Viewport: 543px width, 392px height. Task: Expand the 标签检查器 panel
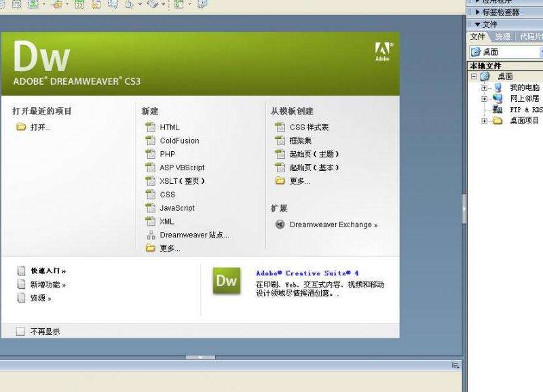[477, 12]
